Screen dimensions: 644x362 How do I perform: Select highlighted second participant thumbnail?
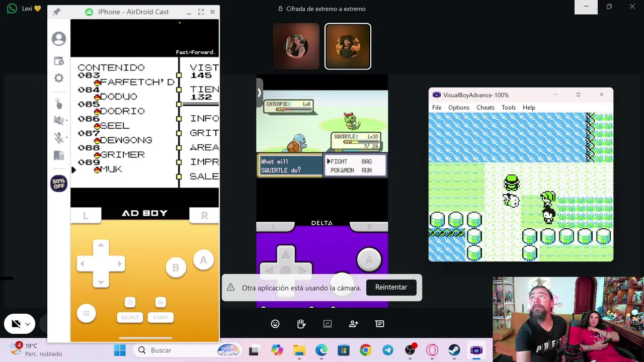pyautogui.click(x=348, y=46)
